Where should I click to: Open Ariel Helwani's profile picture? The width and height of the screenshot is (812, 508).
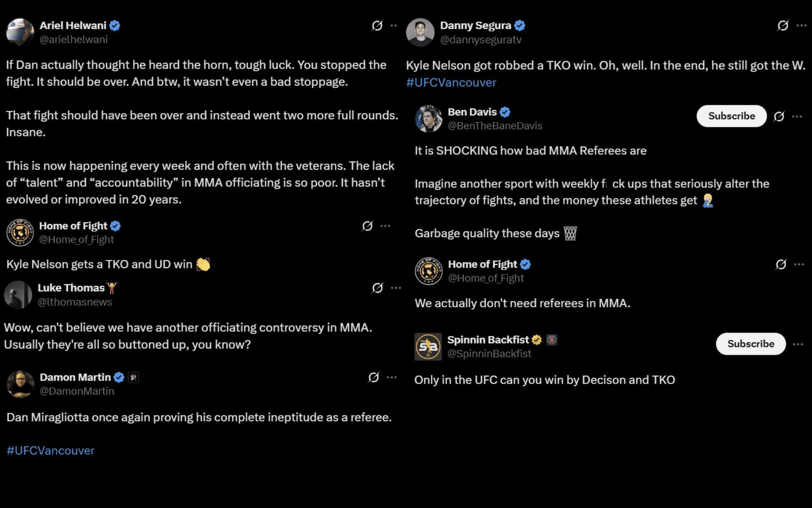(x=20, y=32)
